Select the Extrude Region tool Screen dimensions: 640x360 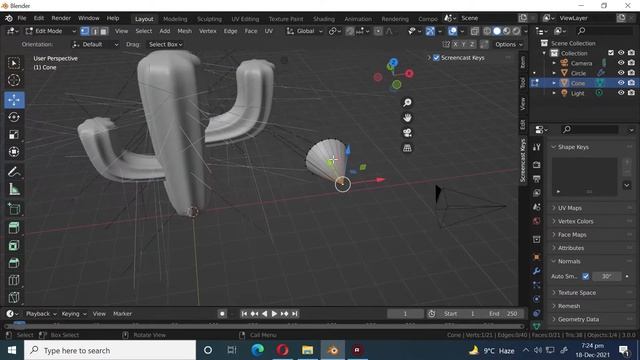pyautogui.click(x=14, y=228)
